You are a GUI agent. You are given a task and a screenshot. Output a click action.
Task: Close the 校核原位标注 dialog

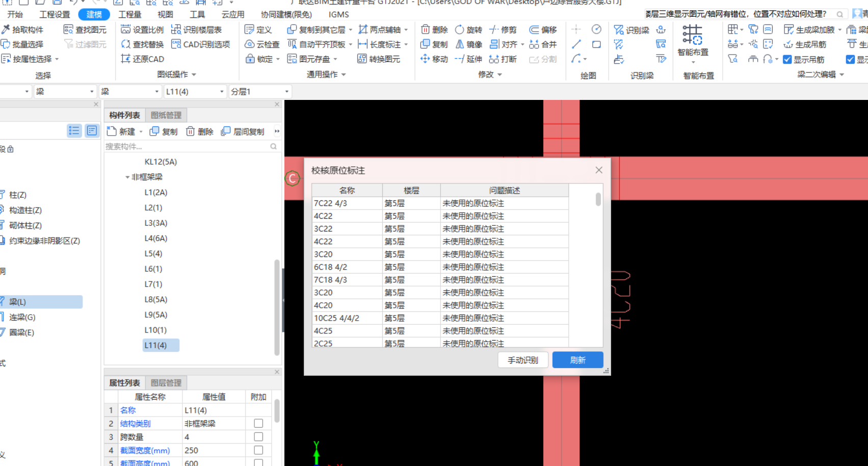point(599,170)
